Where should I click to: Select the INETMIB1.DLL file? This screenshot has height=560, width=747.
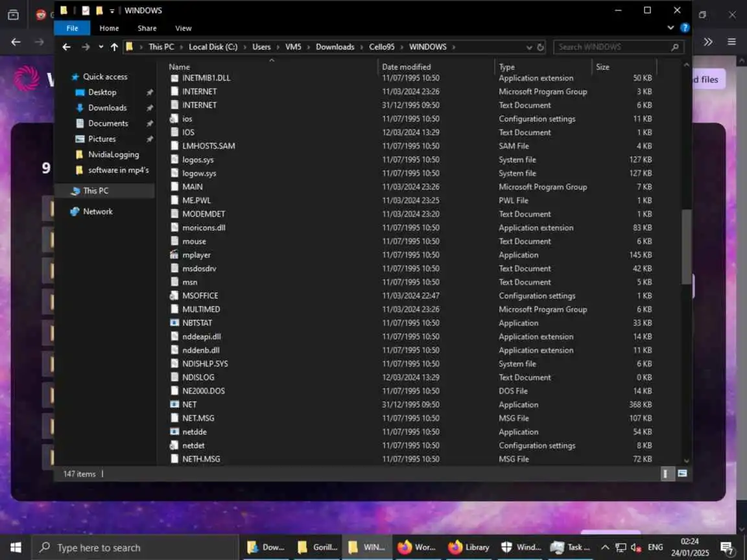tap(206, 78)
